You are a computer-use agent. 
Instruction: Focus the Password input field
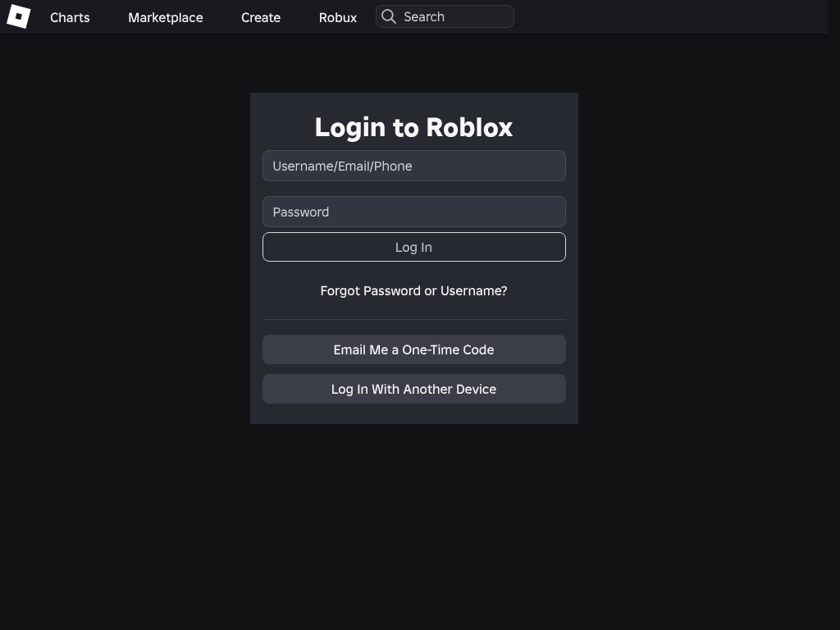[413, 212]
